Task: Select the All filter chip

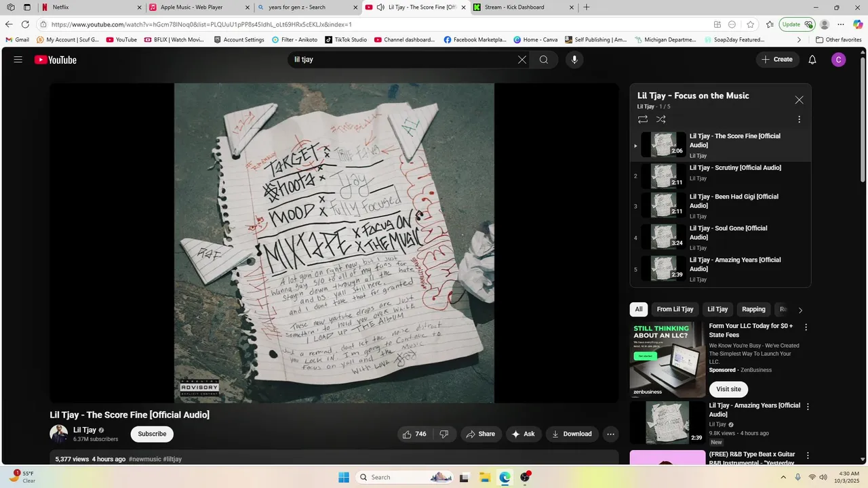Action: tap(639, 310)
